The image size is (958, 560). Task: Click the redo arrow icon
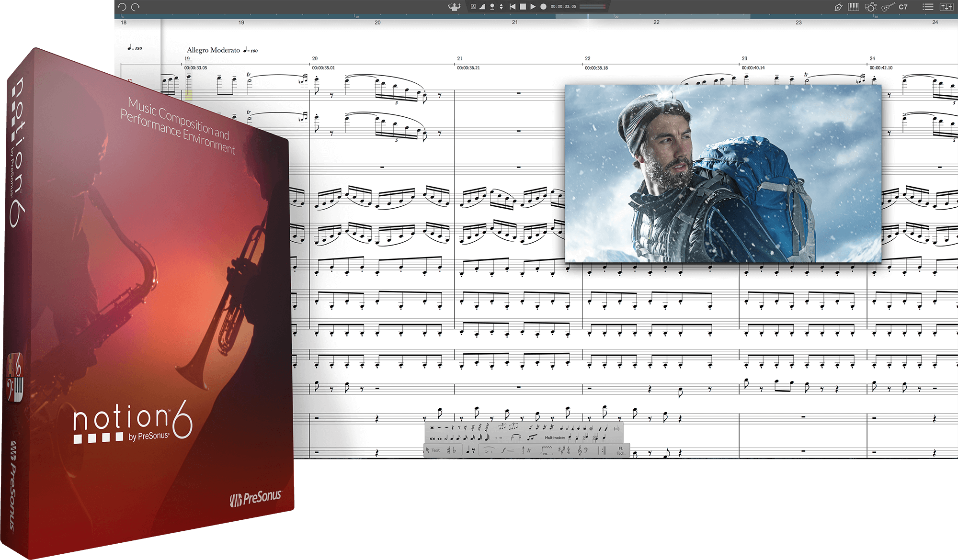tap(136, 7)
